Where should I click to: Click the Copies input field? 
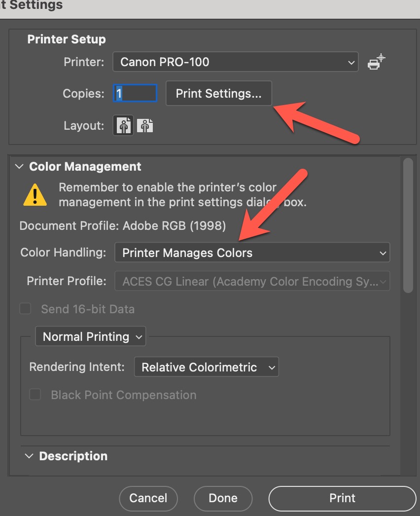[x=135, y=93]
